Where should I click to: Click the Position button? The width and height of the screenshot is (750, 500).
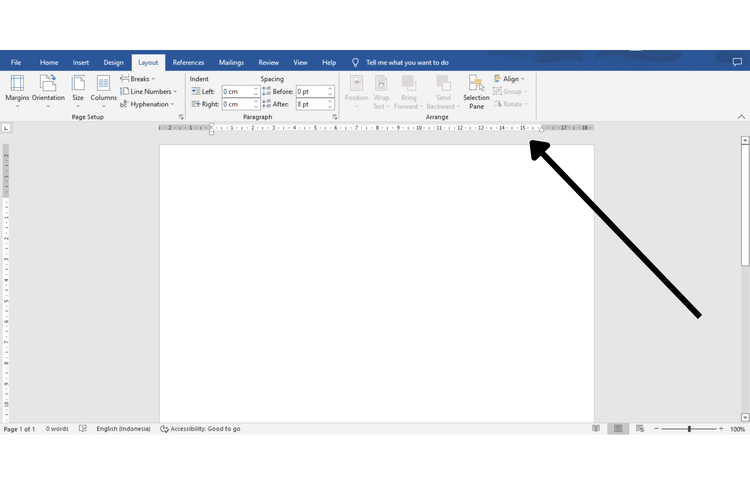356,91
